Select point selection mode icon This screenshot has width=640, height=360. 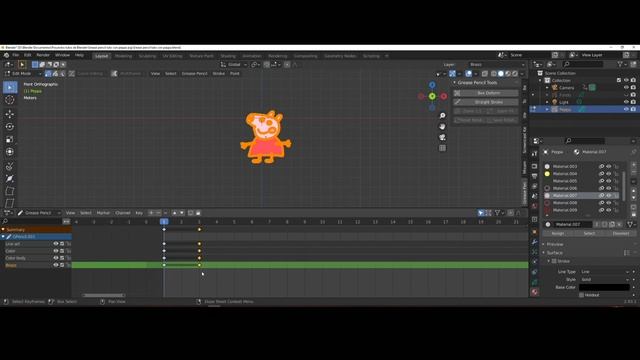48,73
